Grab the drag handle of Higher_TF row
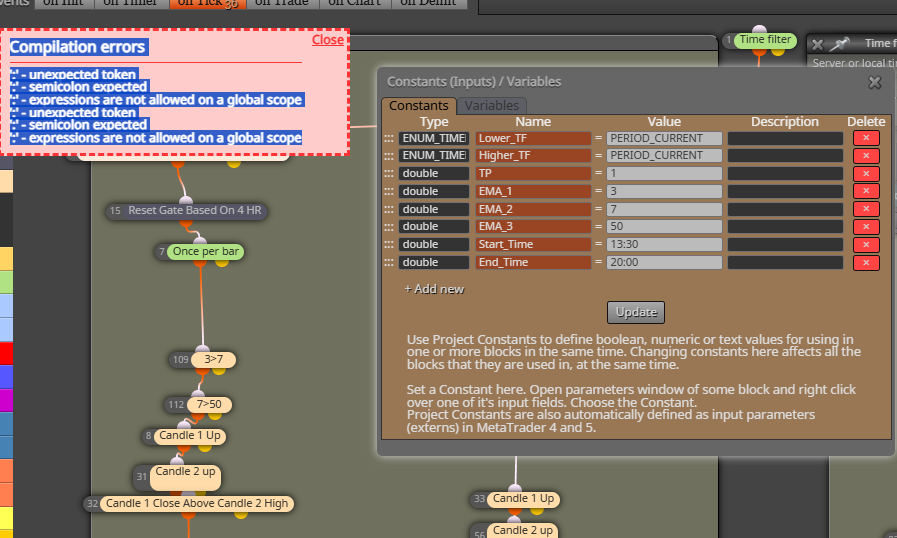This screenshot has height=538, width=897. click(389, 156)
